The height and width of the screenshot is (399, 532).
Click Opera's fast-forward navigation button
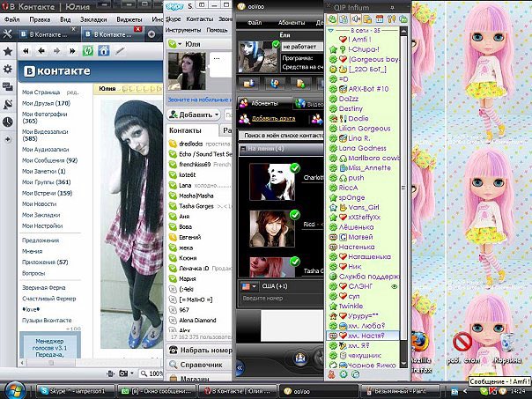[72, 51]
